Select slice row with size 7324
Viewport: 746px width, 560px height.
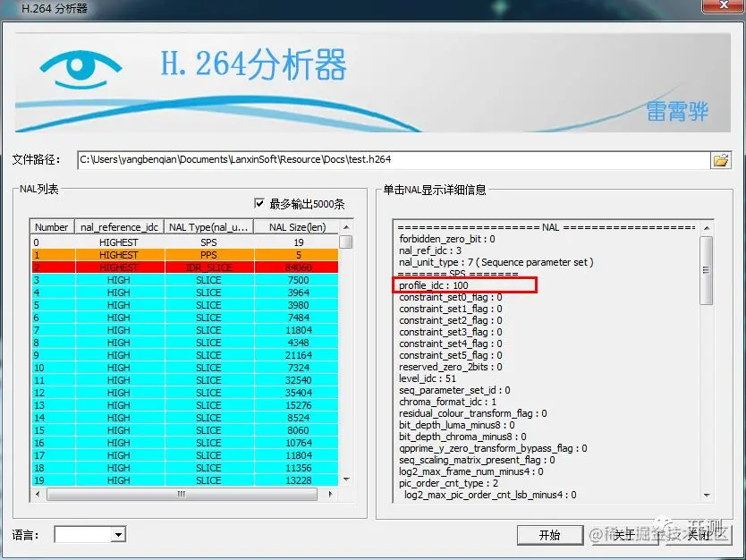pos(185,368)
